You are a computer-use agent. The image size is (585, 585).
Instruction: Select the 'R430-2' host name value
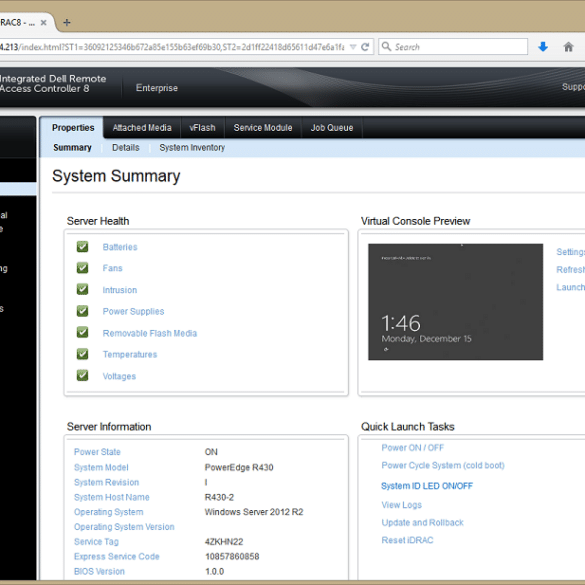pyautogui.click(x=219, y=497)
